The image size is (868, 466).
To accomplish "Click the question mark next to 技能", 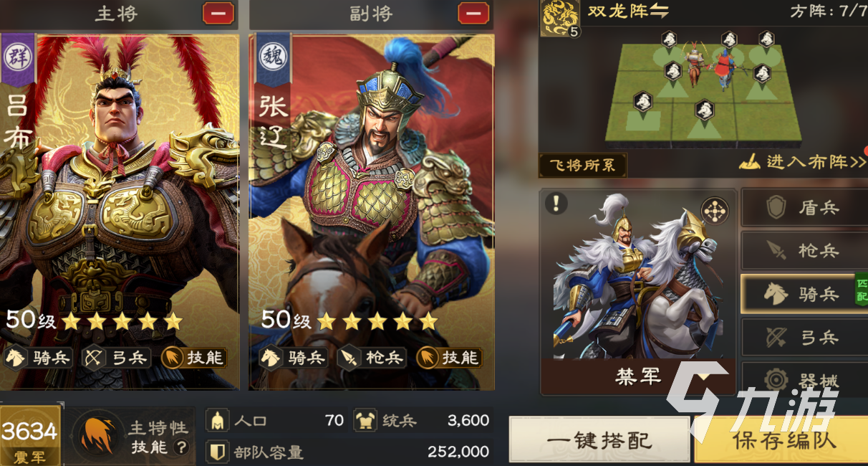I will (x=182, y=447).
